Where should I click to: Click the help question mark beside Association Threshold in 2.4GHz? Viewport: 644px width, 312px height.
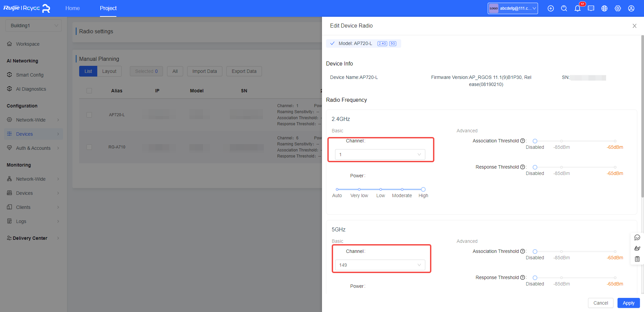click(x=522, y=141)
